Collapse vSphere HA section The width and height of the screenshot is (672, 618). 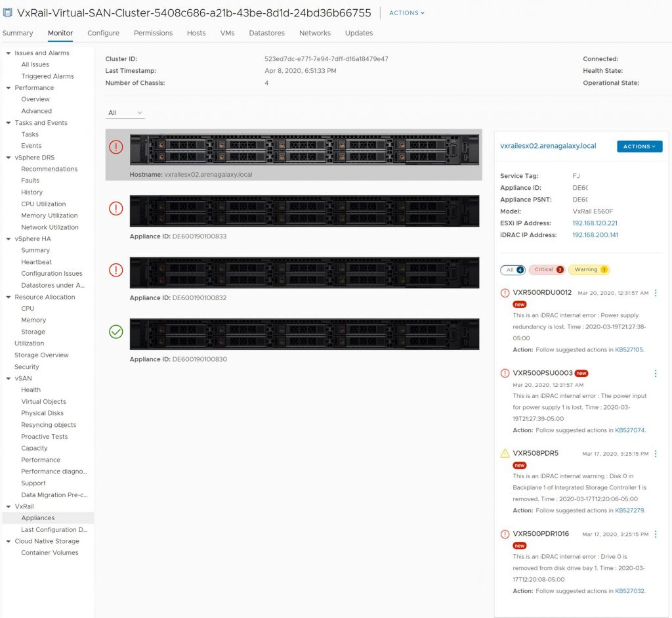[x=8, y=239]
